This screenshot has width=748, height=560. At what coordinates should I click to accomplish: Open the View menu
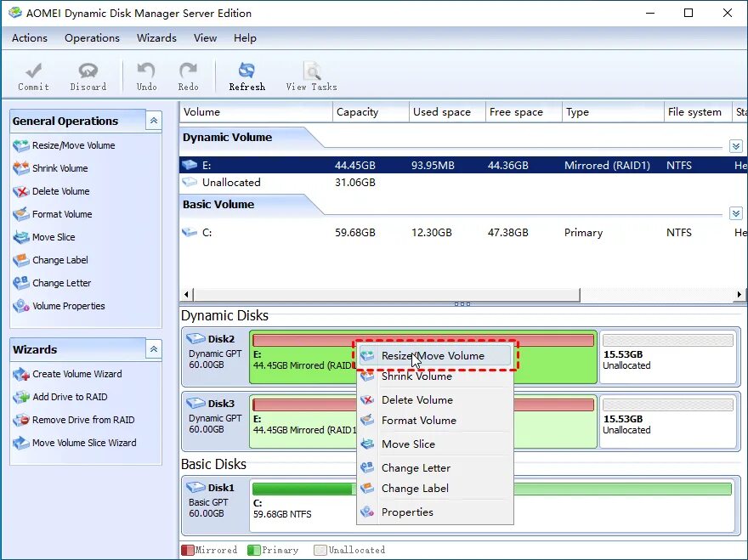(205, 38)
